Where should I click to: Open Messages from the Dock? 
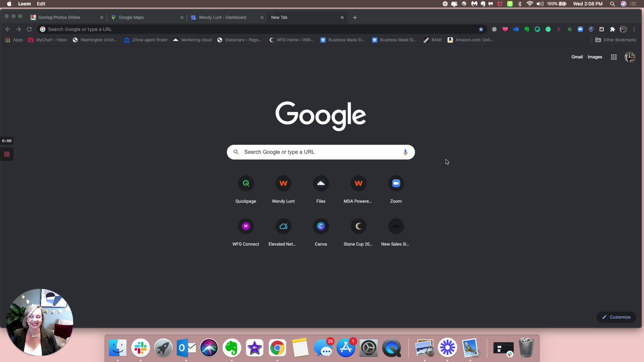tap(323, 348)
